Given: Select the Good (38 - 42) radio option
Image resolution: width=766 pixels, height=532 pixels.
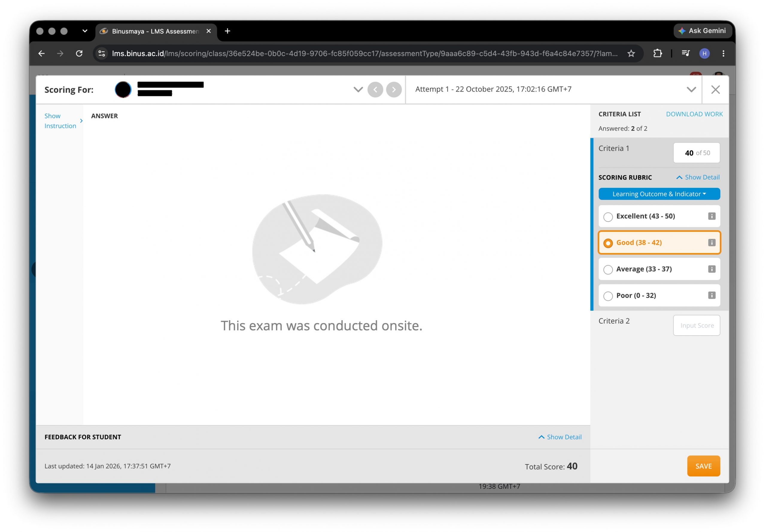Looking at the screenshot, I should point(608,243).
